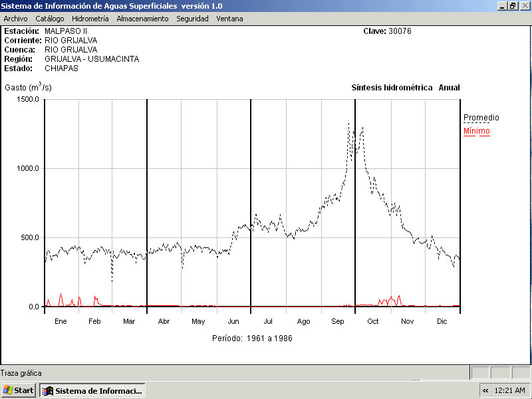Click the Windows Start button
532x399 pixels.
pos(19,390)
